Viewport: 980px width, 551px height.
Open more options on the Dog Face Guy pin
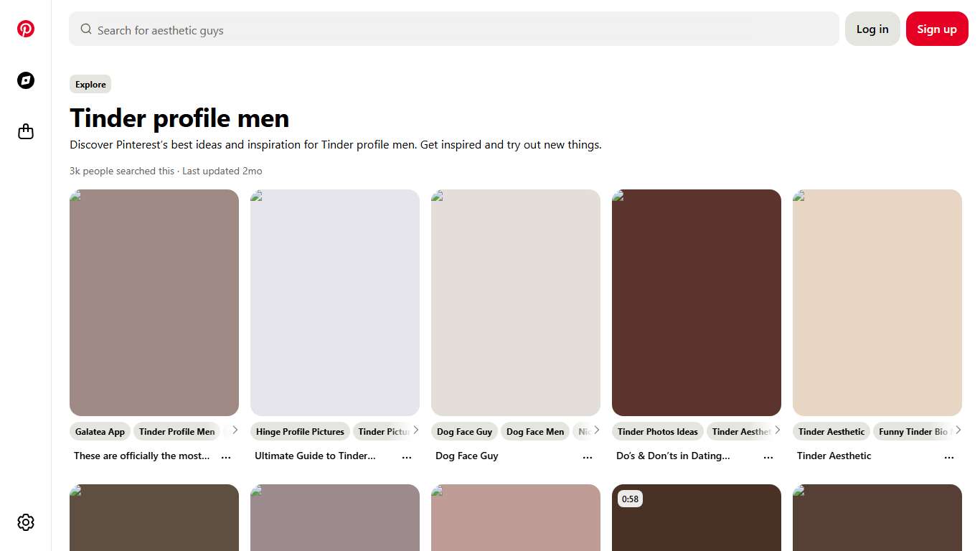pyautogui.click(x=588, y=456)
